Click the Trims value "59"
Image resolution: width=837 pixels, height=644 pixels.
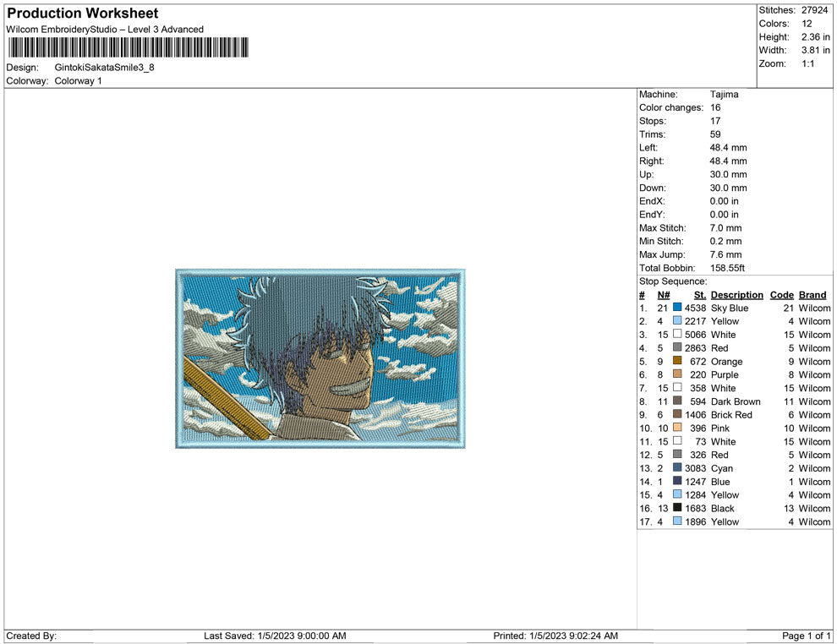[x=715, y=134]
